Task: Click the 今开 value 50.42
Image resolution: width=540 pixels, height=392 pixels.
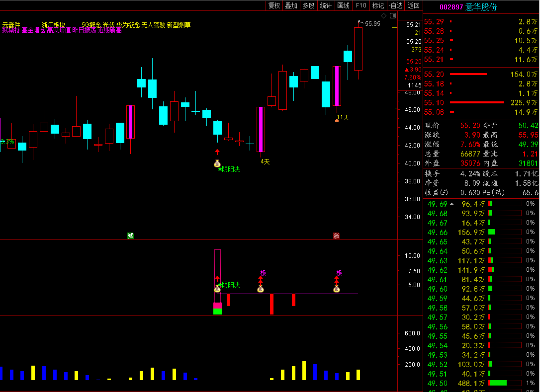Action: coord(528,126)
